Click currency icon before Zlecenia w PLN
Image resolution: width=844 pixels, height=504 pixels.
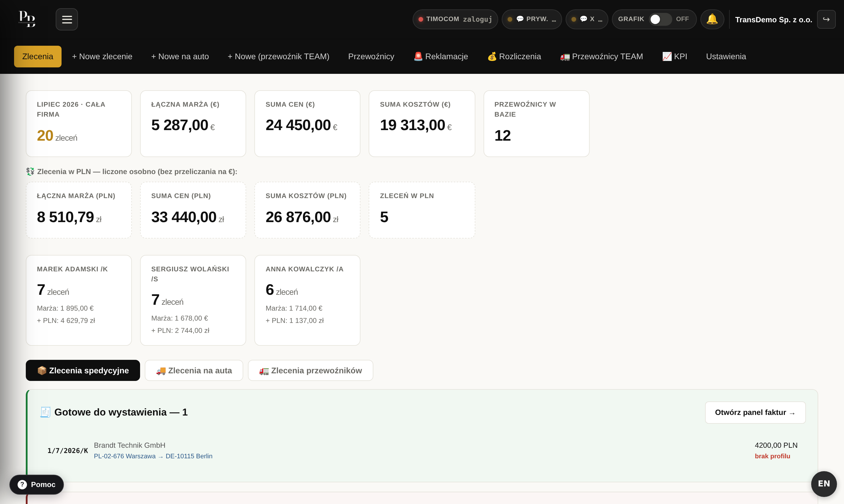(x=30, y=171)
